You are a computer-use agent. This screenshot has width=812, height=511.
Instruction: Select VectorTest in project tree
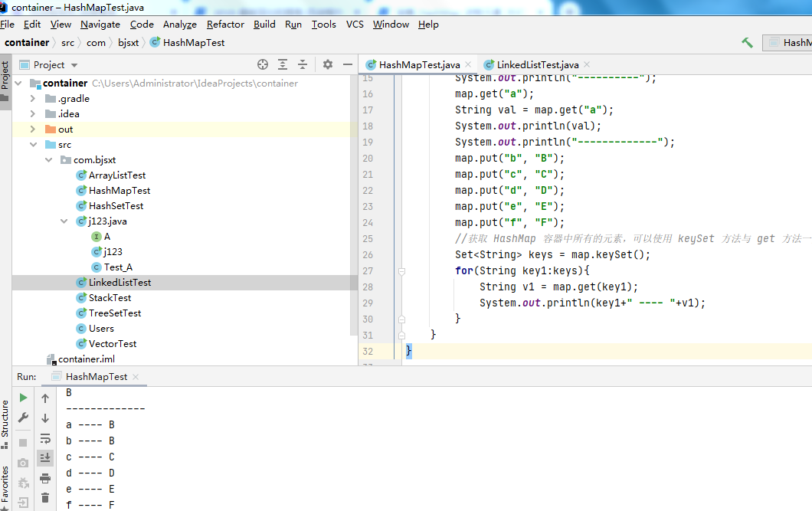pos(113,344)
